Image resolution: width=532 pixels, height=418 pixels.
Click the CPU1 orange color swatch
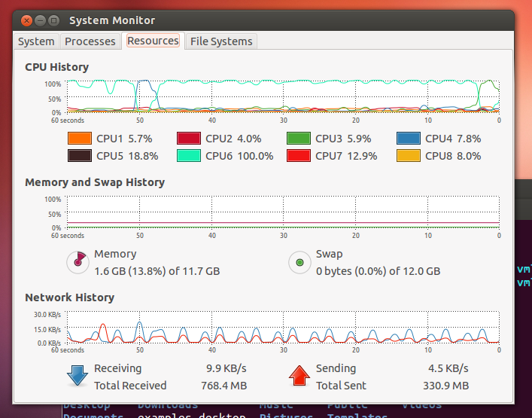(x=80, y=139)
